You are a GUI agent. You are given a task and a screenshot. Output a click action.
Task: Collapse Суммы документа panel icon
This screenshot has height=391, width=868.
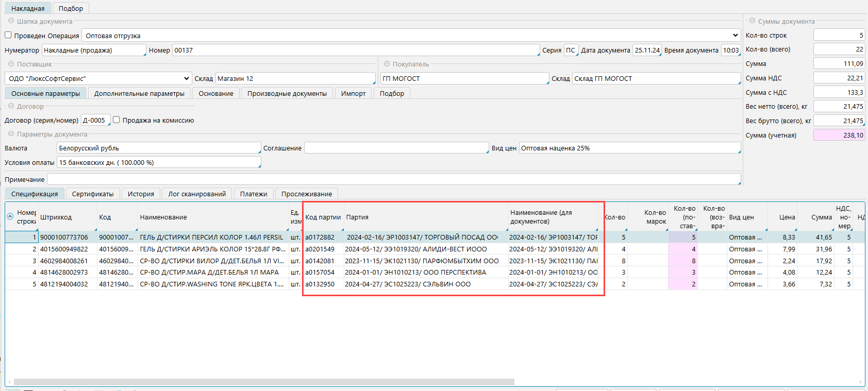point(752,21)
